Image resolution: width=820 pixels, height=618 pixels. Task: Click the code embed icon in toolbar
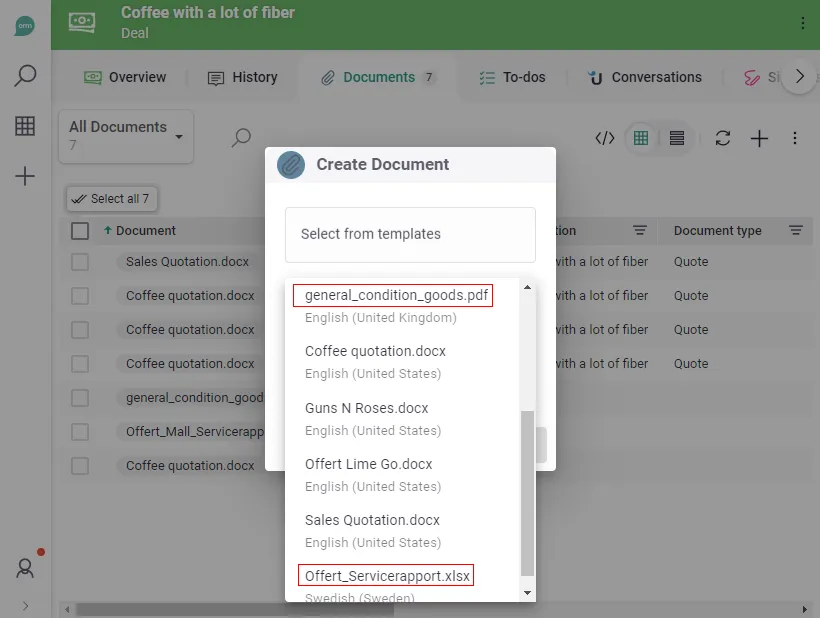click(x=605, y=138)
